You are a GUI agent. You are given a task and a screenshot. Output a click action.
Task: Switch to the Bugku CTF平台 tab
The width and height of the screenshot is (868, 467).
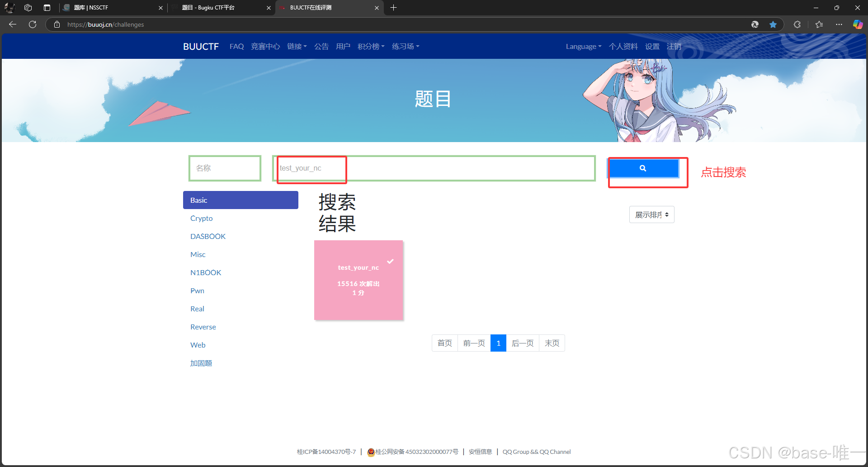208,8
